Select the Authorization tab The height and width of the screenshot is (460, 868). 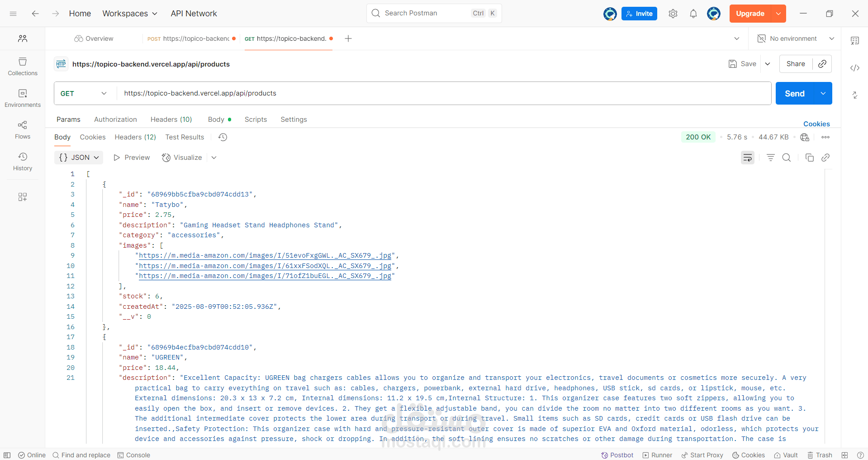115,120
